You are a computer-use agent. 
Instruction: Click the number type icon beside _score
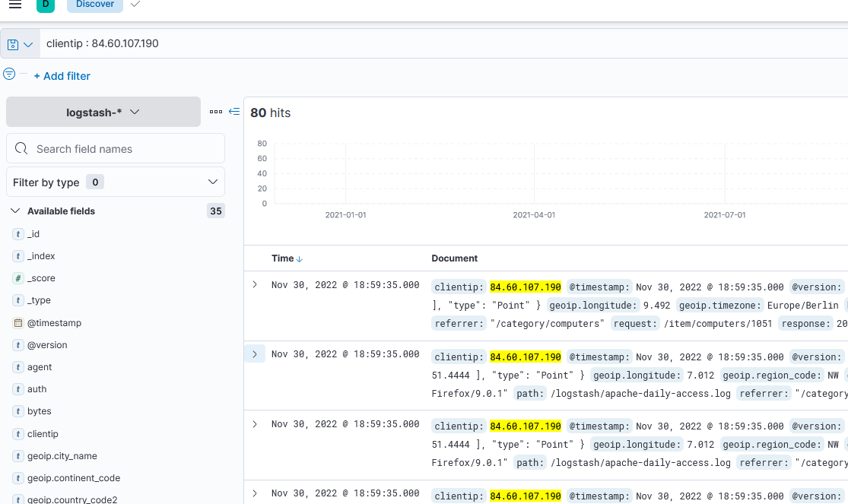[17, 278]
